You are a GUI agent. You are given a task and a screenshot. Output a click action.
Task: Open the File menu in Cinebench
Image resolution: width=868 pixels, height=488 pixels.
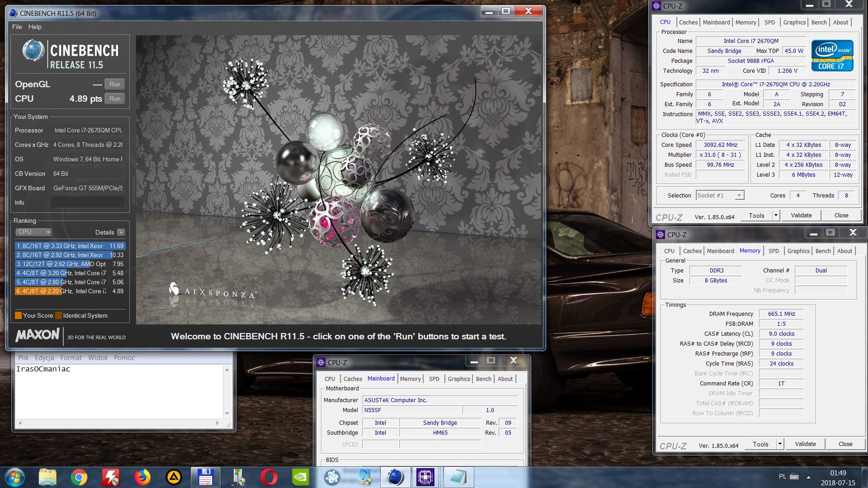coord(17,27)
